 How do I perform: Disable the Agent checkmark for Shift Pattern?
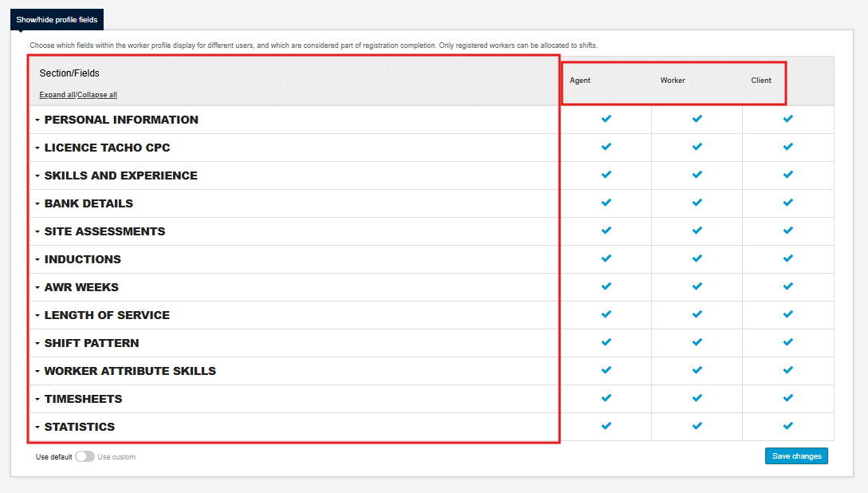click(x=606, y=342)
